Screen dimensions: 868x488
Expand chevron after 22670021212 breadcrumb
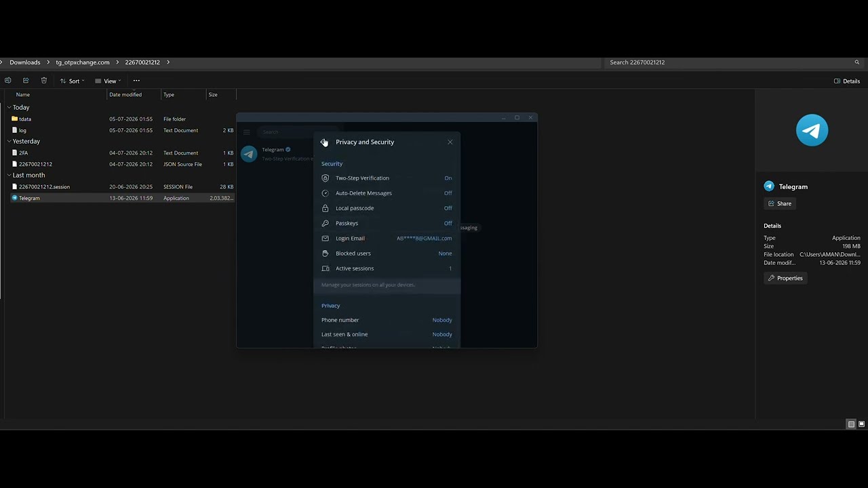tap(168, 62)
